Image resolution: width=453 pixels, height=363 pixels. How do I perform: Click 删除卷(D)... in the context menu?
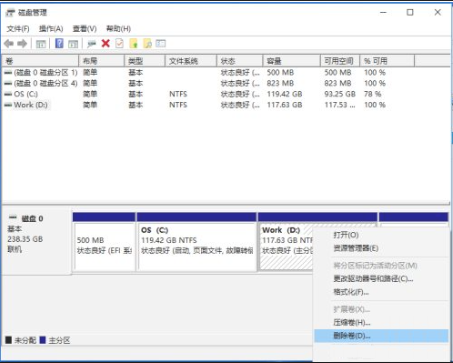tap(381, 336)
